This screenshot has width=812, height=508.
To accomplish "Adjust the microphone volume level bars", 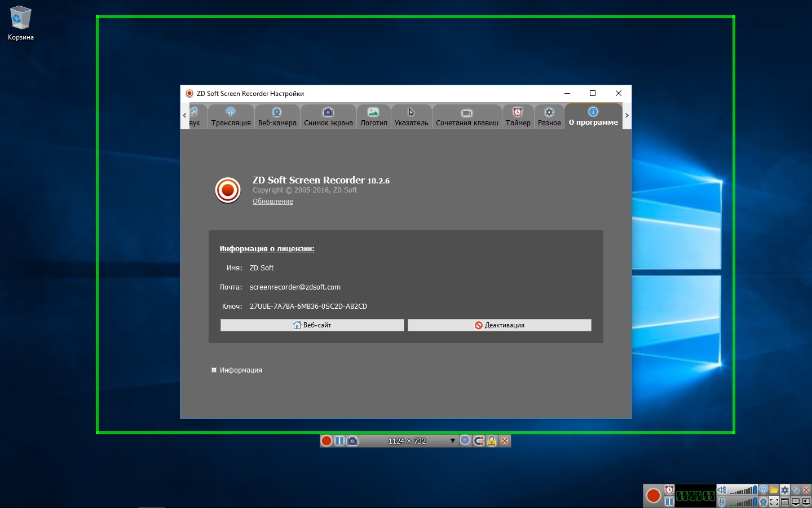I will [743, 502].
